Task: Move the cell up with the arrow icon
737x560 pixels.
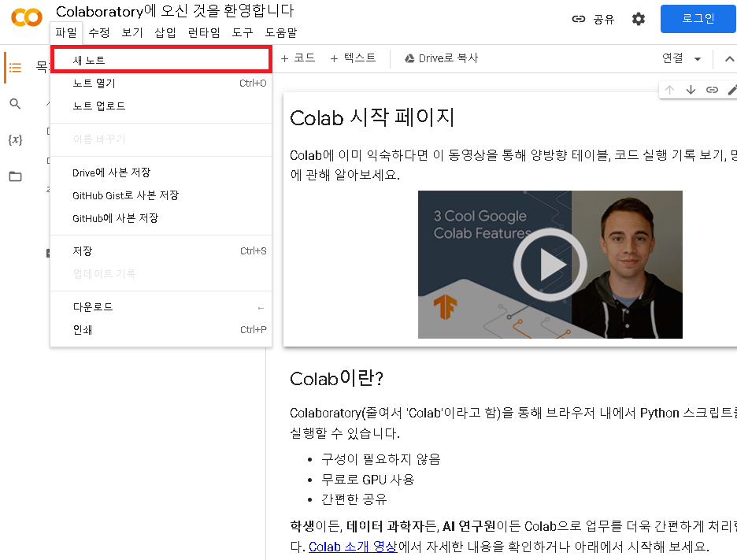Action: (670, 90)
